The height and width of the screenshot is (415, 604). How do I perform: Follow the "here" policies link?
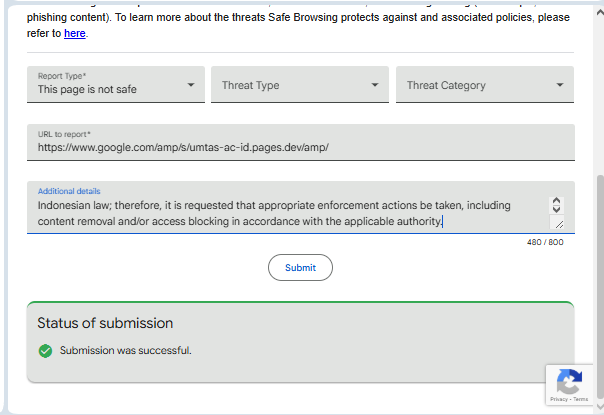pos(74,33)
